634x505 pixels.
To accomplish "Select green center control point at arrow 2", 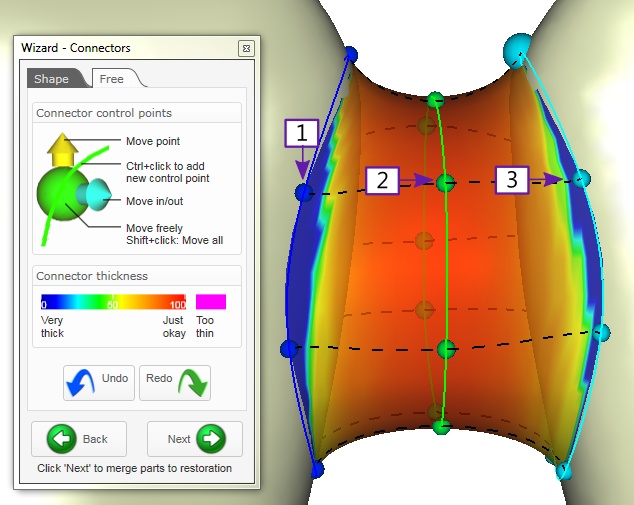I will (x=445, y=183).
